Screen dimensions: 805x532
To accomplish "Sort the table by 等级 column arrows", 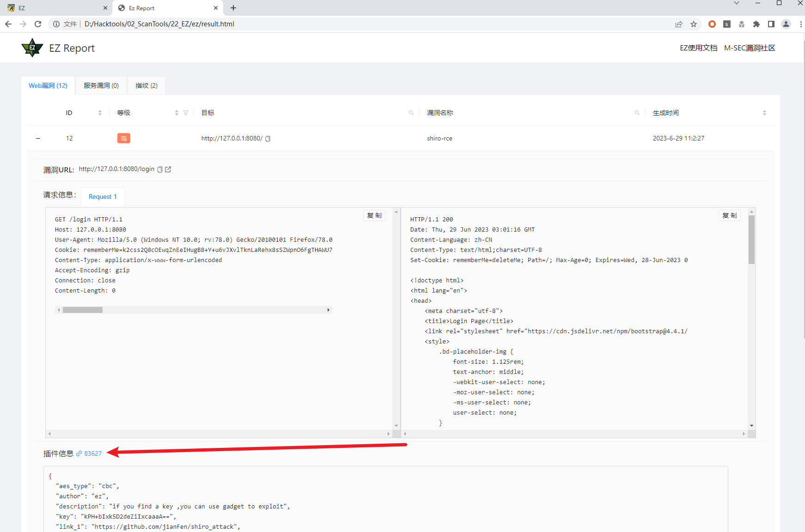I will [x=177, y=113].
